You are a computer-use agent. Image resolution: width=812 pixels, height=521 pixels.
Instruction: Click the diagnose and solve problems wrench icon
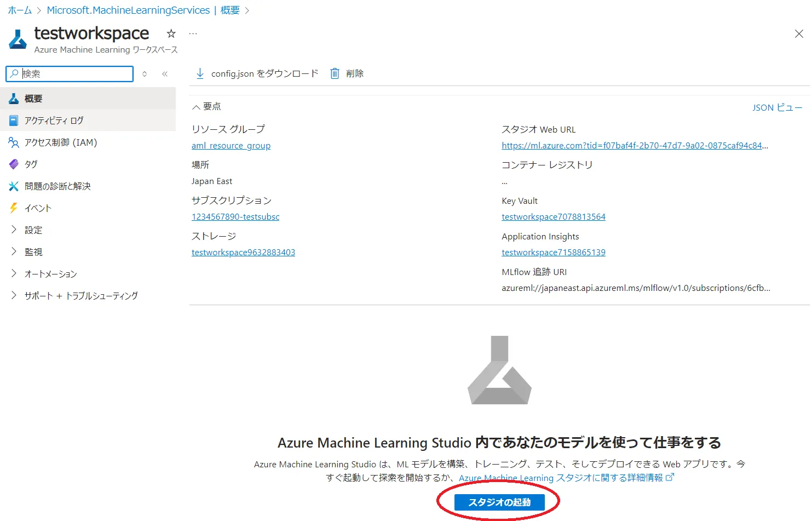click(14, 186)
